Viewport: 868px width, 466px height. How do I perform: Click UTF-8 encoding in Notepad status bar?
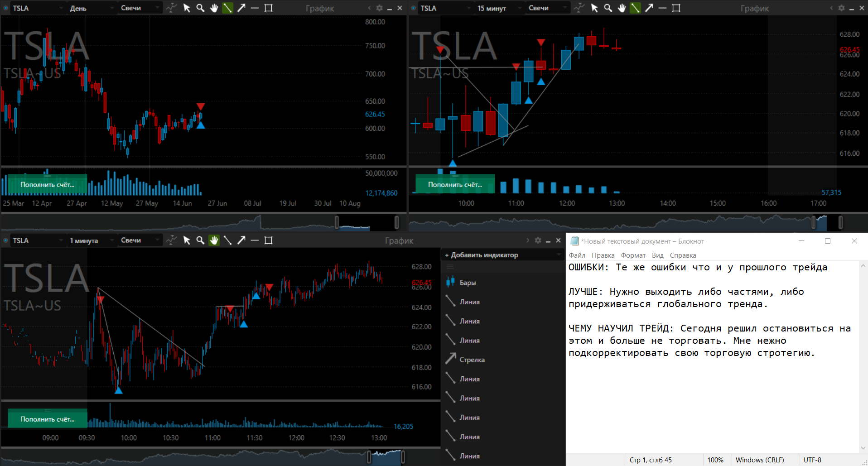pos(812,460)
